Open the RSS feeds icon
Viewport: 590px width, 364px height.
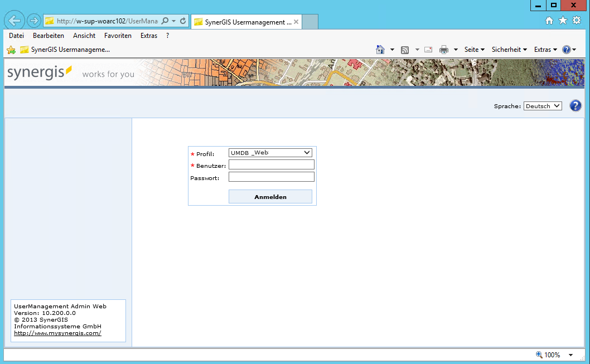click(405, 49)
